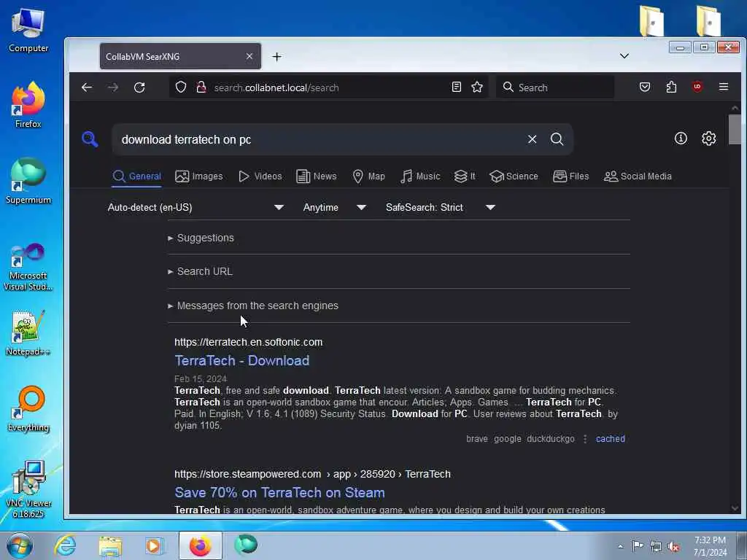
Task: Switch to the Social Media tab
Action: click(x=638, y=176)
